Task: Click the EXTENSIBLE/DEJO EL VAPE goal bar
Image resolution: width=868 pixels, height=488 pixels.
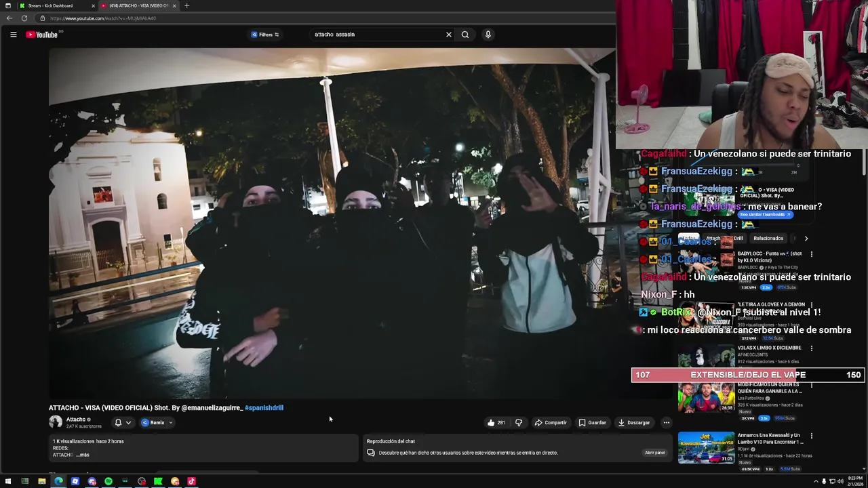Action: click(x=748, y=375)
